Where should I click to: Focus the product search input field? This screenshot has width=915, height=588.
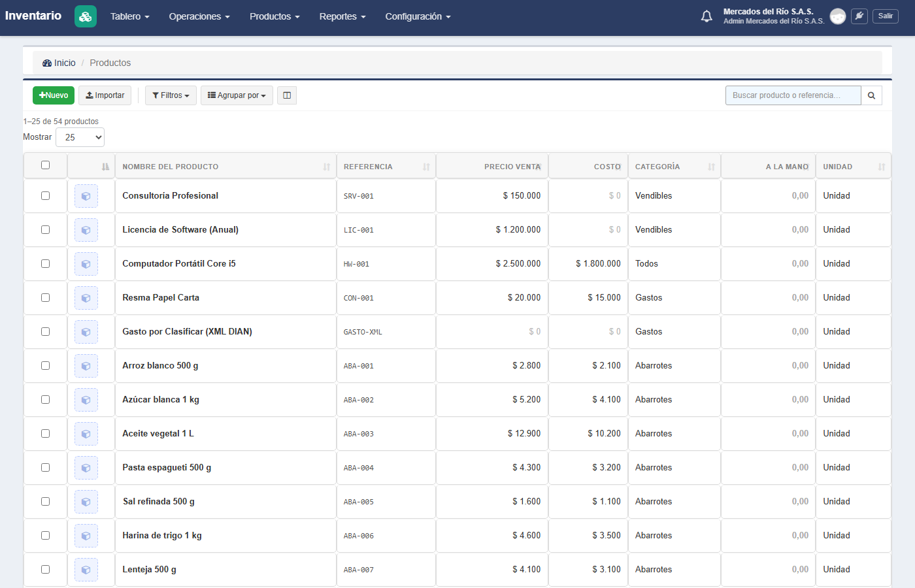[x=793, y=95]
